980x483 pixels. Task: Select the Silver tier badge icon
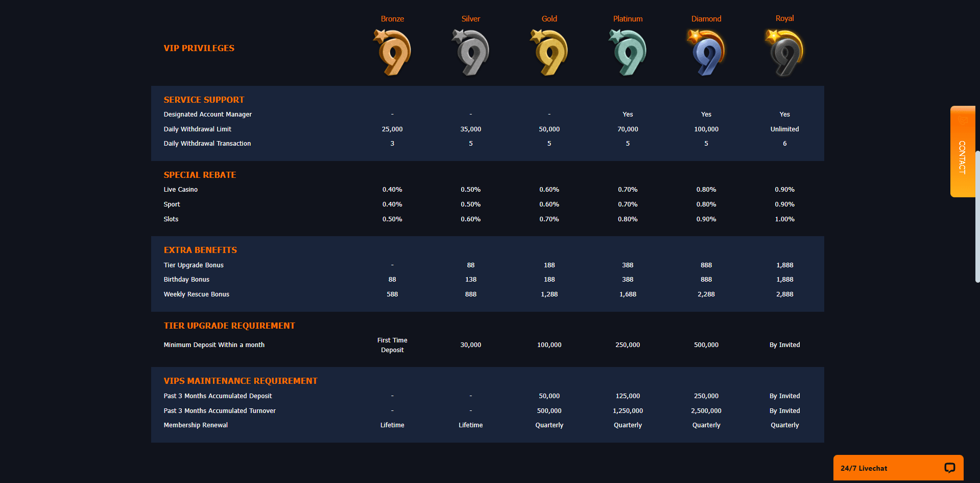point(470,51)
